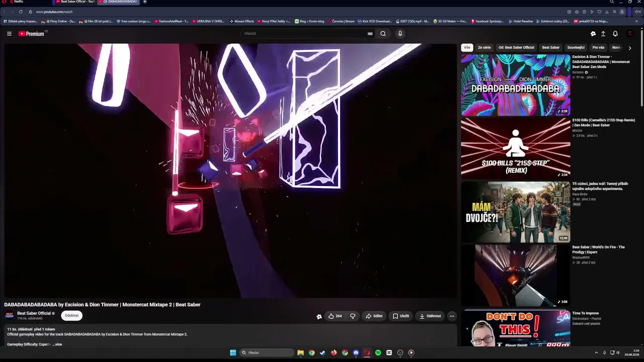Expand description with '...více'
The image size is (644, 362).
tap(57, 344)
